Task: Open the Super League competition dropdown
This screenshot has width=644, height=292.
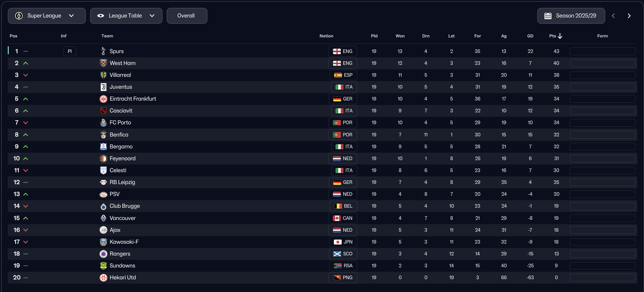Action: pyautogui.click(x=47, y=16)
